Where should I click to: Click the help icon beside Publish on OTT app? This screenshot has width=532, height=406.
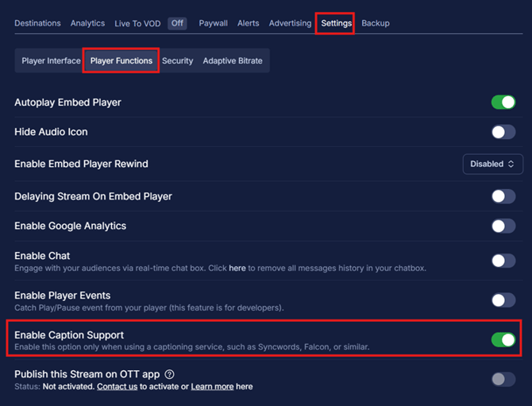pos(169,374)
